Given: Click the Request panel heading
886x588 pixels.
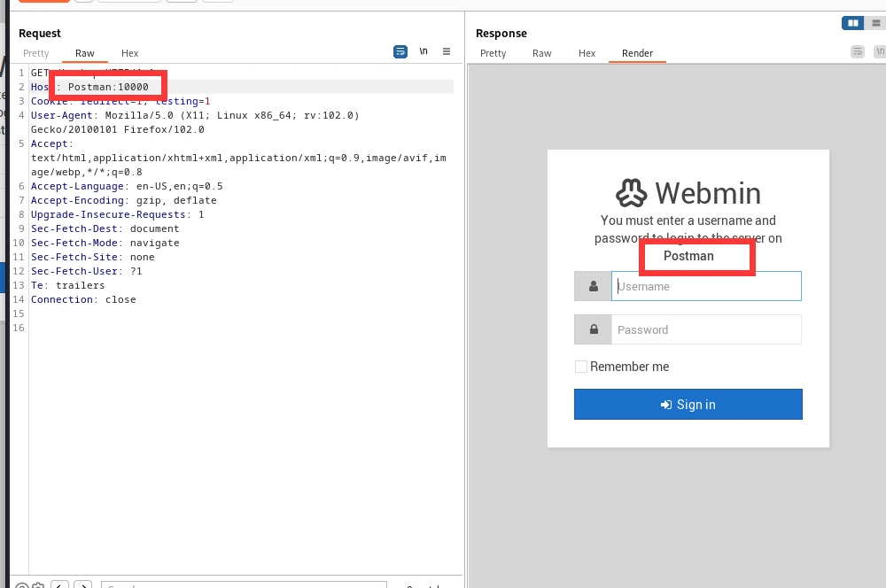Looking at the screenshot, I should pyautogui.click(x=40, y=34).
